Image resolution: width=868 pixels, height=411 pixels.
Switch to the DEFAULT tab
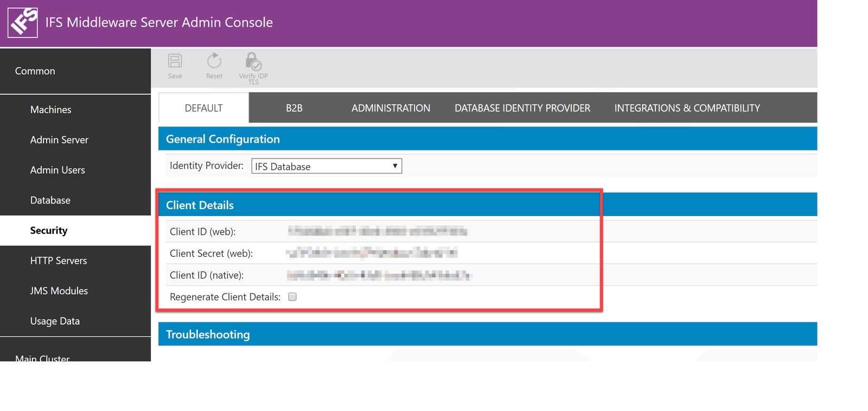[203, 108]
